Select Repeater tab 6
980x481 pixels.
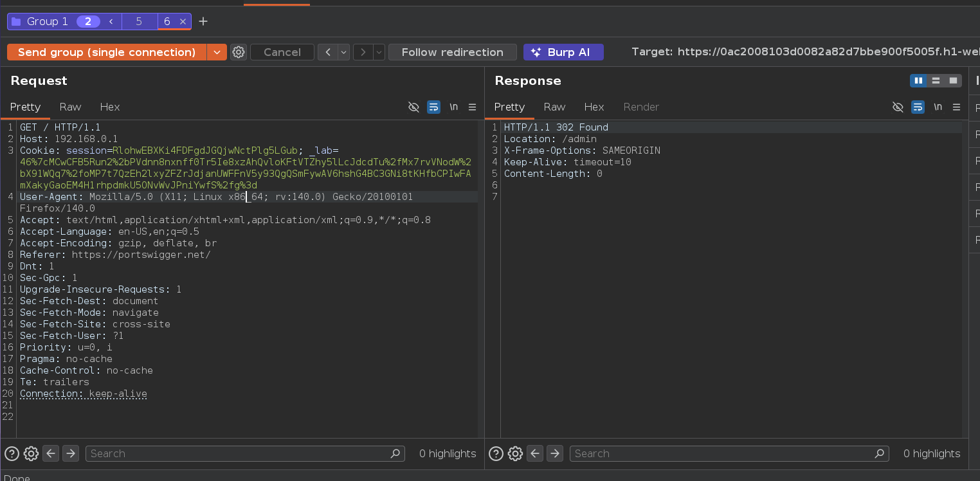coord(167,21)
